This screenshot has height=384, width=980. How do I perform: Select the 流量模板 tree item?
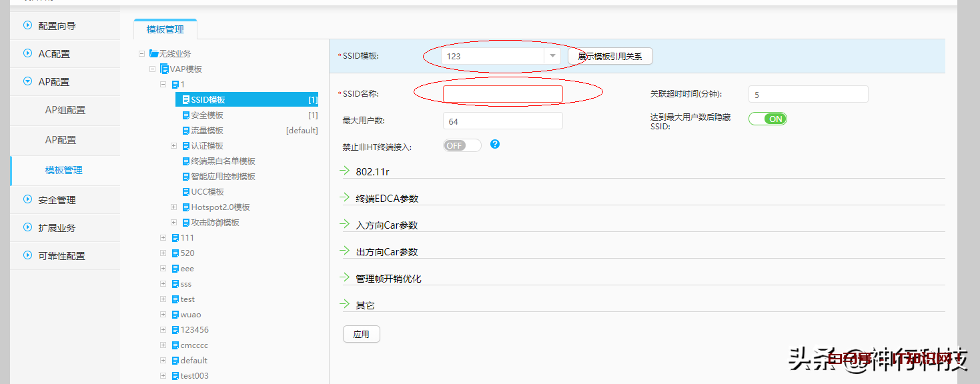click(207, 131)
